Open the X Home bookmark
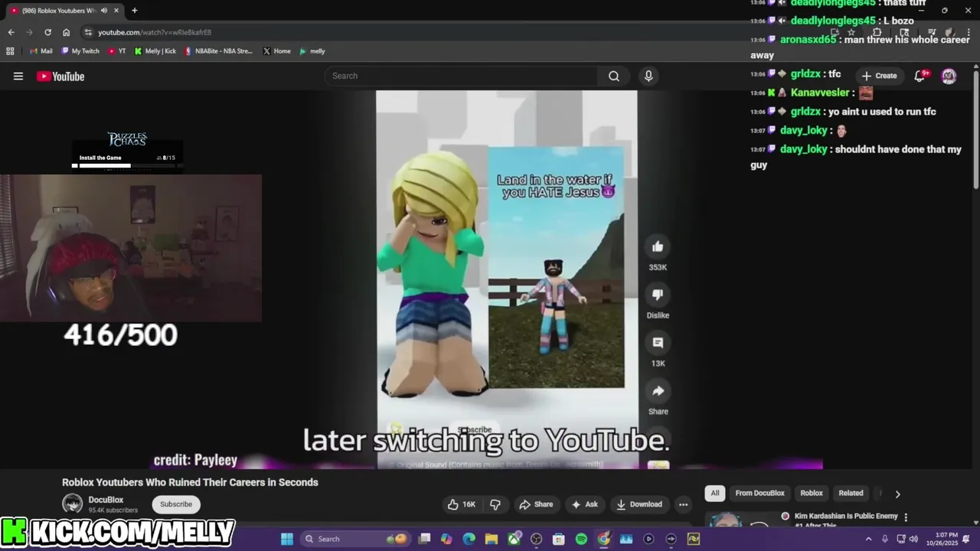The image size is (980, 551). pos(277,51)
